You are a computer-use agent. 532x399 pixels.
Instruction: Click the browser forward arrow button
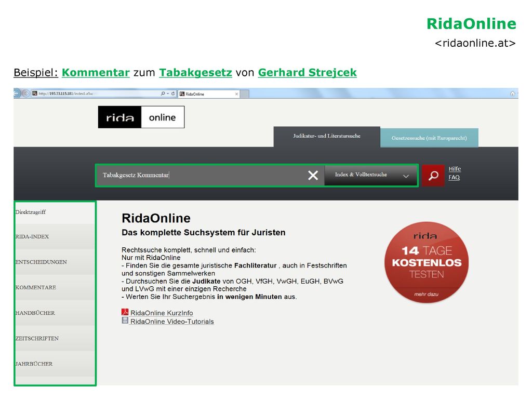click(x=26, y=94)
